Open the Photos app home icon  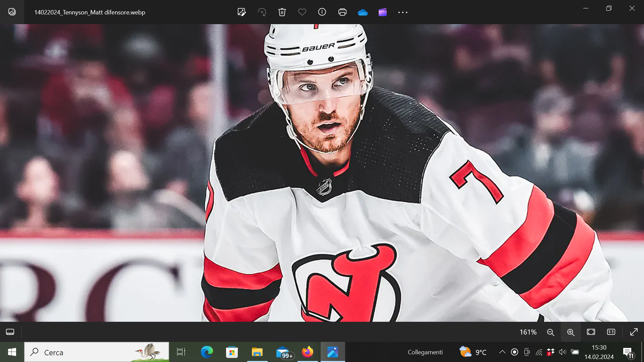(12, 12)
